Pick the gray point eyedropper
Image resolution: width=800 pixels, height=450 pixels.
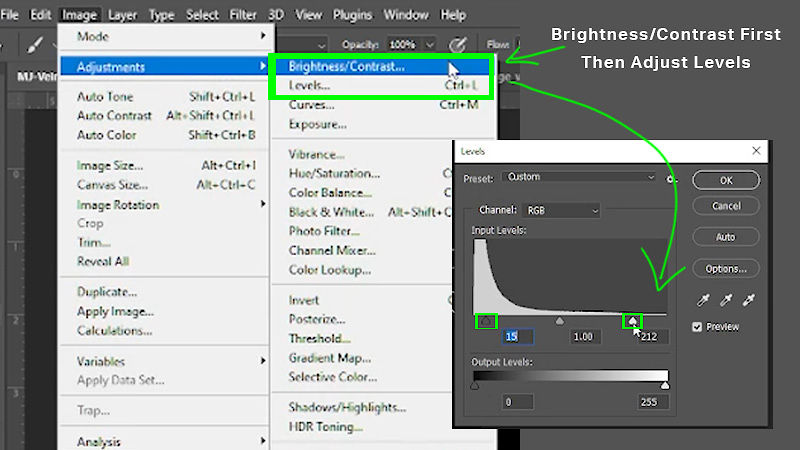[726, 300]
